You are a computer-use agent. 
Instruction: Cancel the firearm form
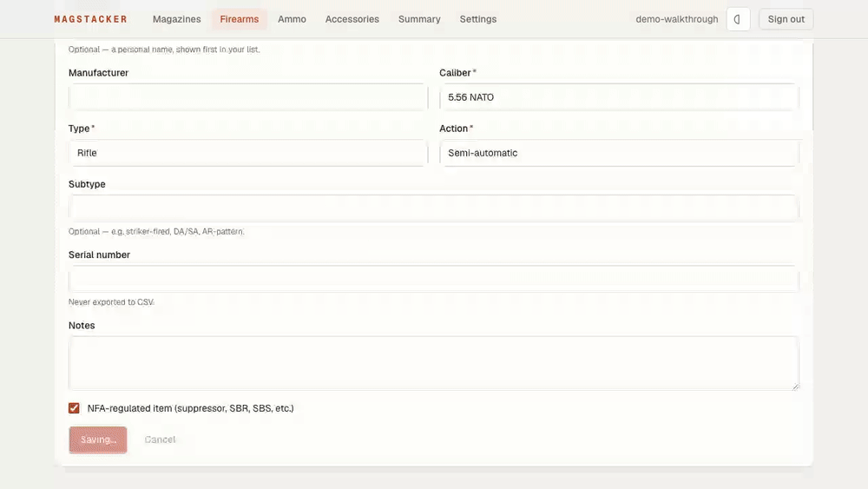160,439
